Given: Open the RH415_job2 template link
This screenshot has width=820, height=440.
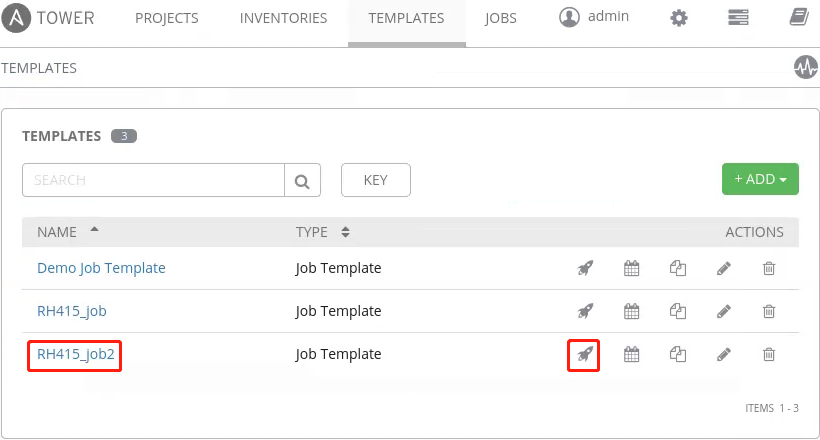Looking at the screenshot, I should [73, 354].
